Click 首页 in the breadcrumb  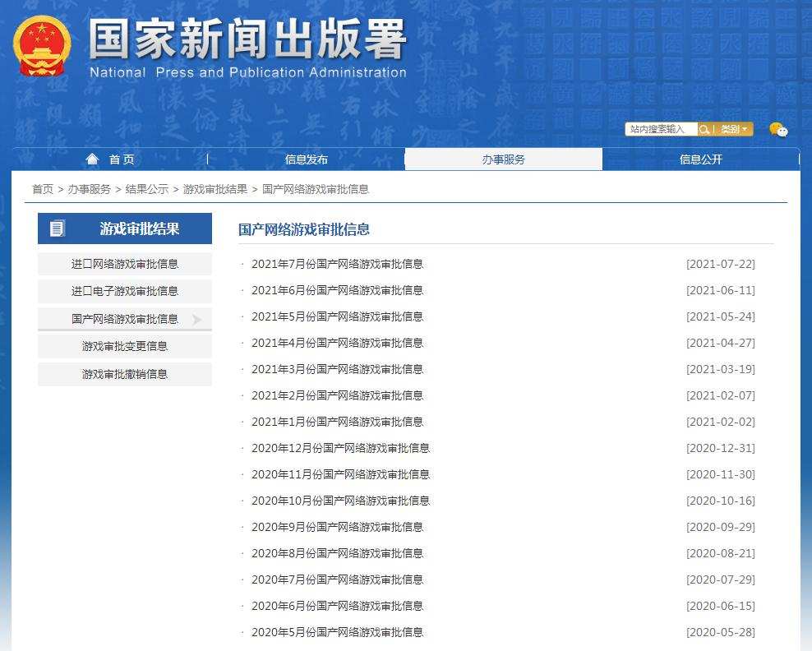click(x=43, y=189)
